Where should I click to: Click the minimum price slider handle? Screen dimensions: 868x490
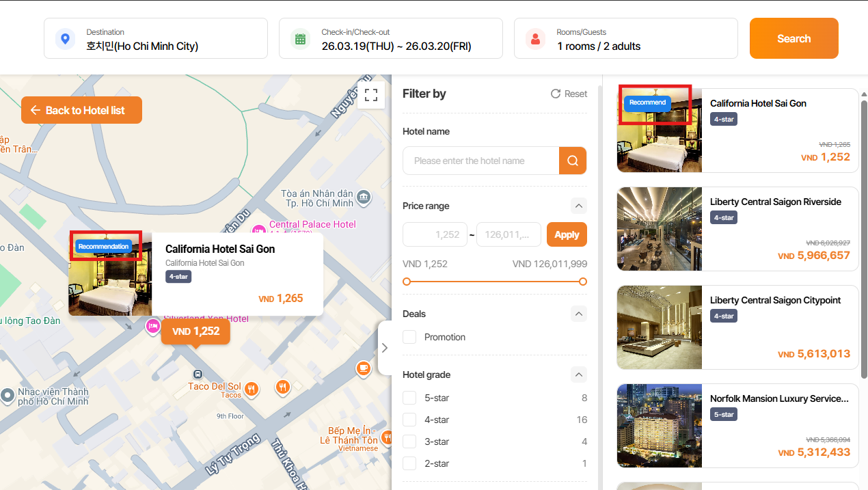[407, 282]
